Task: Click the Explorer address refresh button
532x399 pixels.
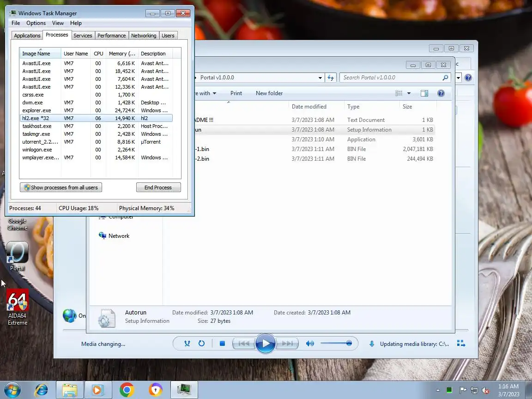Action: pos(331,78)
